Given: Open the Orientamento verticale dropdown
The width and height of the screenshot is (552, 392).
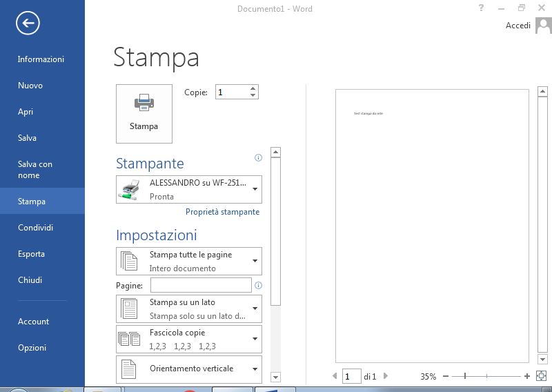Looking at the screenshot, I should [x=189, y=369].
